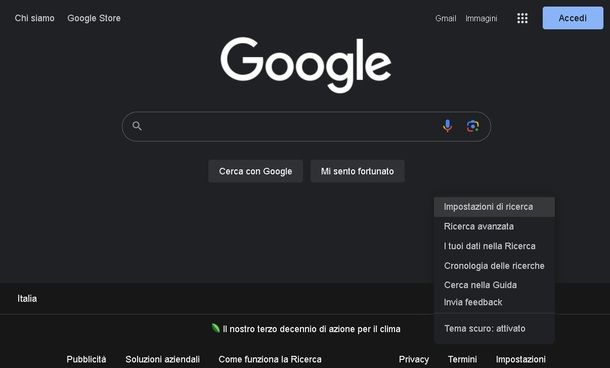Open the Termini footer link
The height and width of the screenshot is (368, 610).
pos(462,359)
